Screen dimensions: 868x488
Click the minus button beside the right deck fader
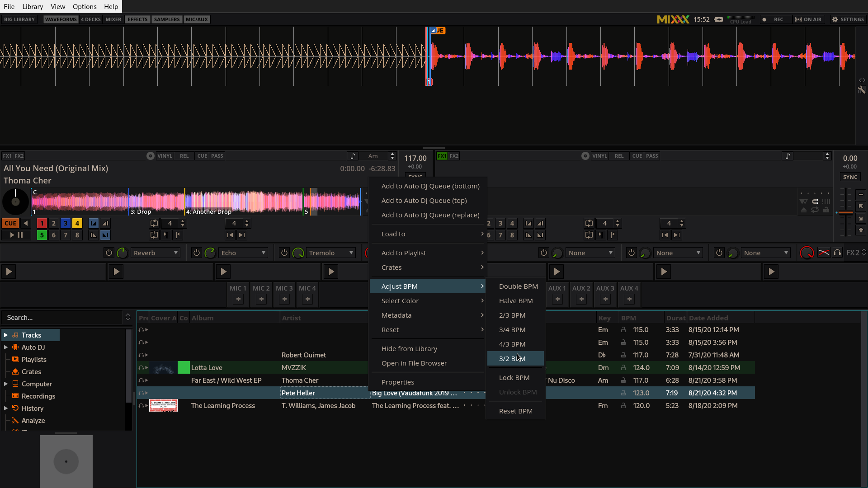pyautogui.click(x=861, y=195)
